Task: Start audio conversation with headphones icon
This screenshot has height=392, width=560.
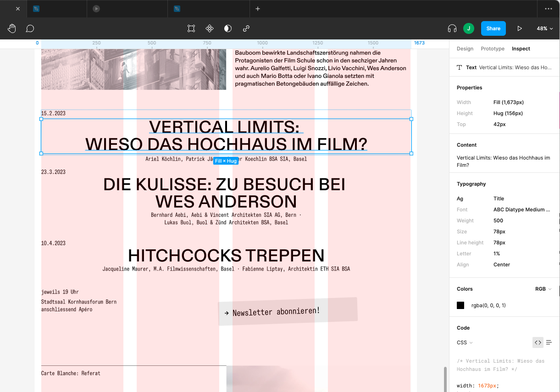Action: (x=452, y=28)
